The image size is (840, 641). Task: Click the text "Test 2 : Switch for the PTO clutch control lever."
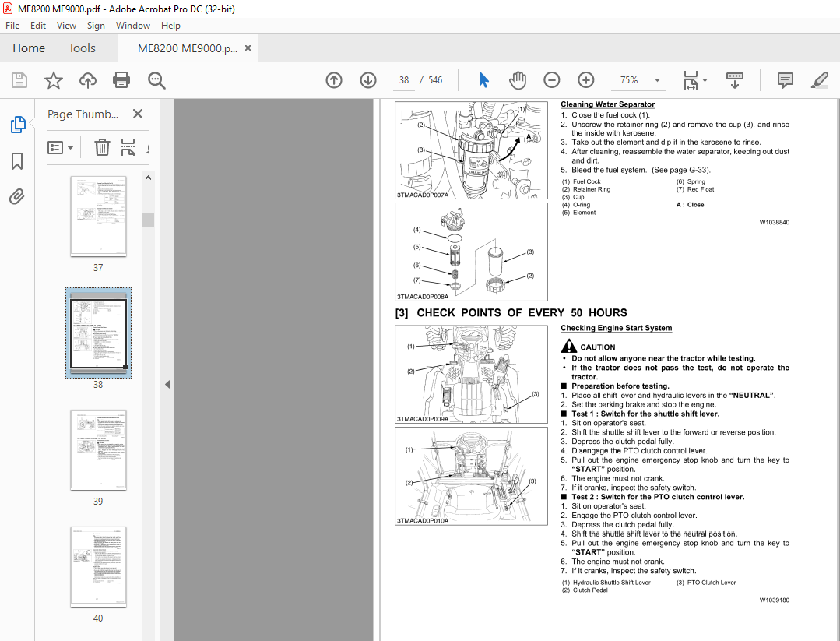tap(658, 497)
